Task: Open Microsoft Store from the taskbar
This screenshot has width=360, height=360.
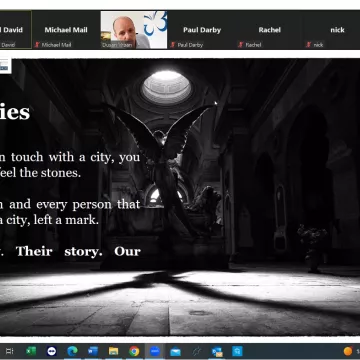Action: point(238,351)
